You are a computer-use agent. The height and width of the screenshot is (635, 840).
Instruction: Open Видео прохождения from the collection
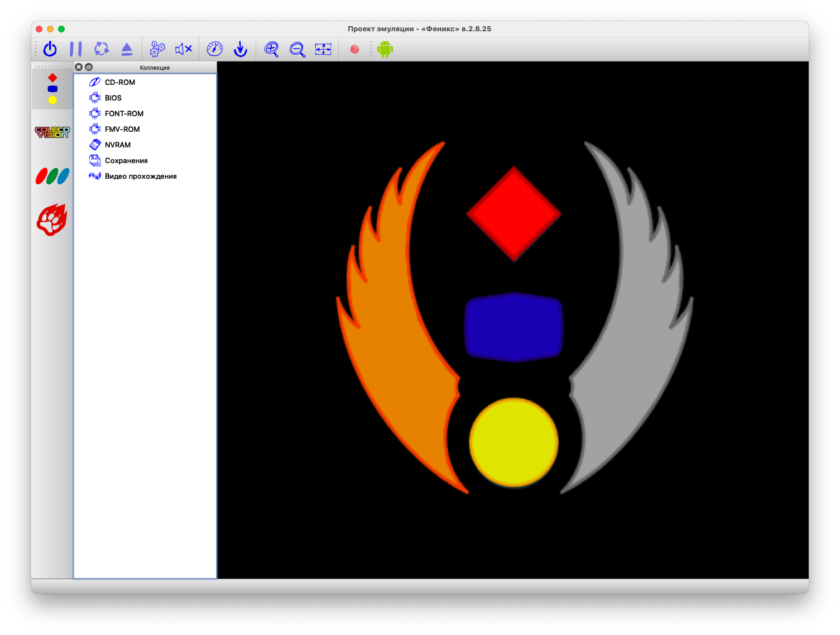140,176
